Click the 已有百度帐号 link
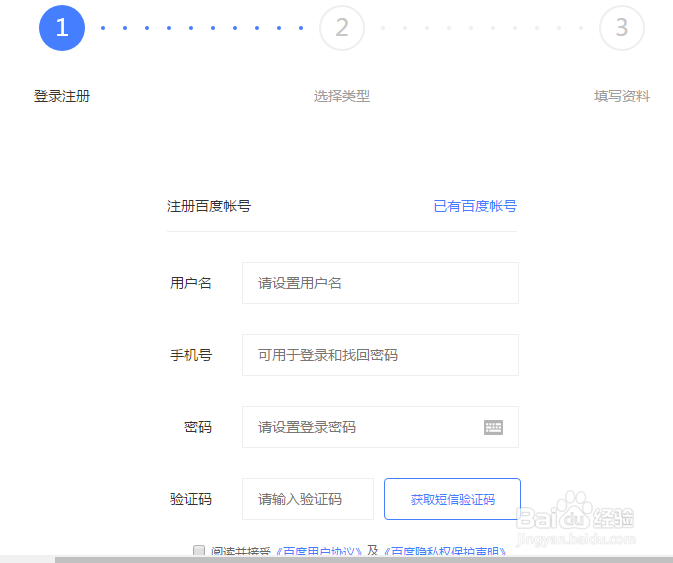This screenshot has height=563, width=673. (x=475, y=206)
